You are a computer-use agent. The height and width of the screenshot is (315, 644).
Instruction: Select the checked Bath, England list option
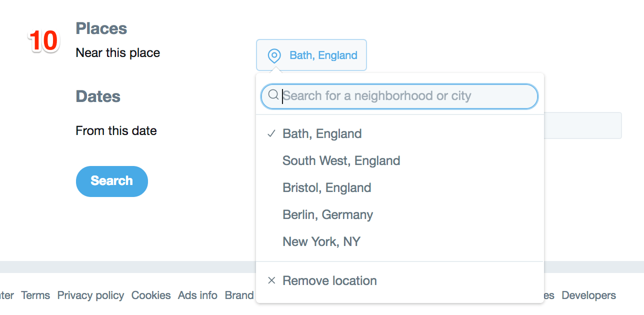[x=322, y=133]
